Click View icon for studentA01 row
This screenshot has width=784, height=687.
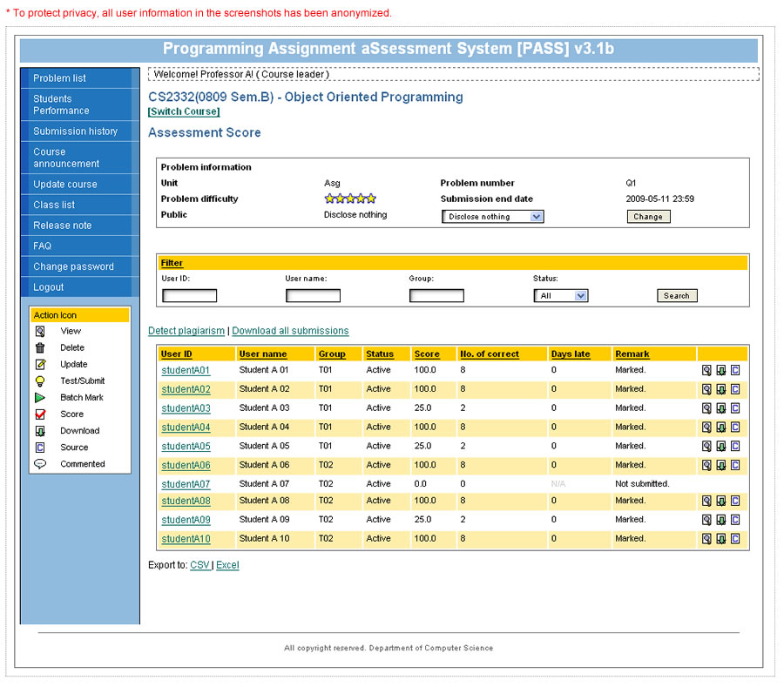point(706,370)
